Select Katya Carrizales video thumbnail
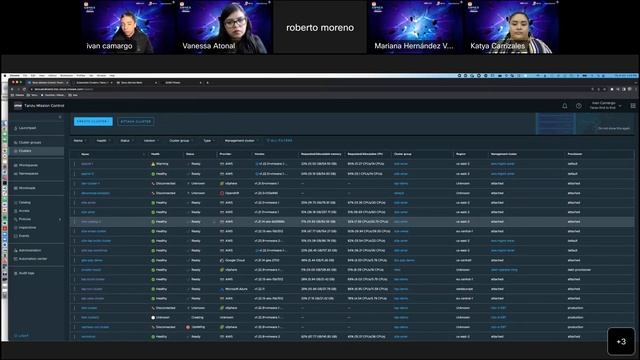The image size is (640, 360). click(512, 27)
